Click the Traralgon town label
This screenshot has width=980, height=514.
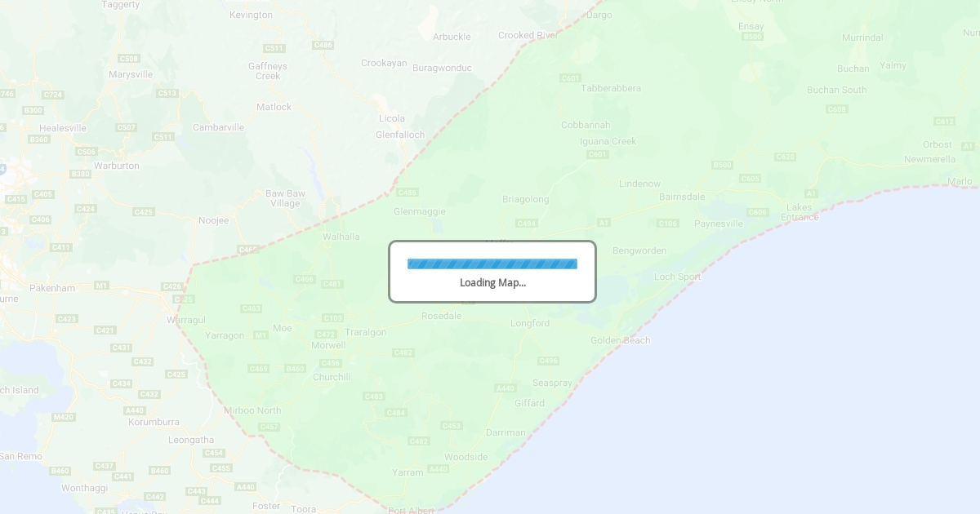366,333
